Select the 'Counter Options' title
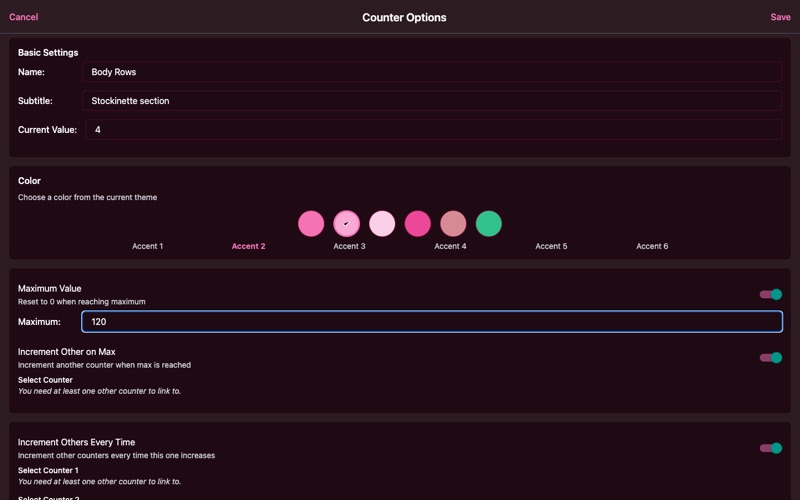This screenshot has height=500, width=800. tap(404, 17)
